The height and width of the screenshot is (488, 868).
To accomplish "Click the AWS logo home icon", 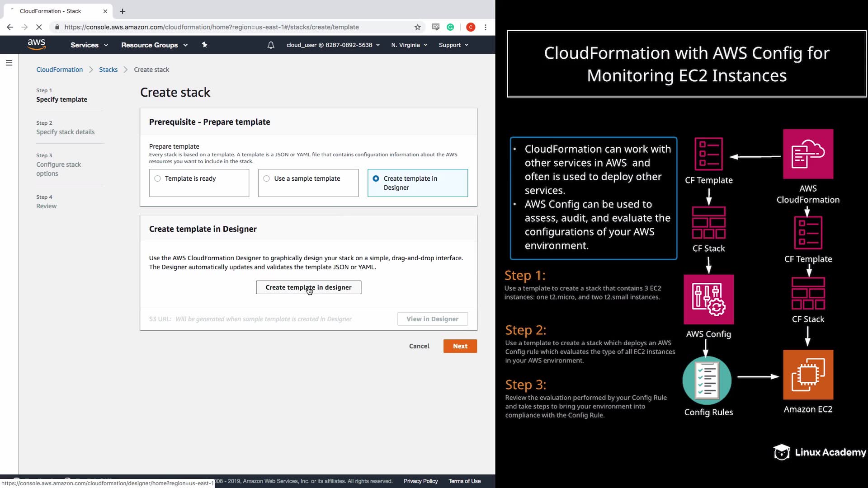I will click(x=36, y=44).
